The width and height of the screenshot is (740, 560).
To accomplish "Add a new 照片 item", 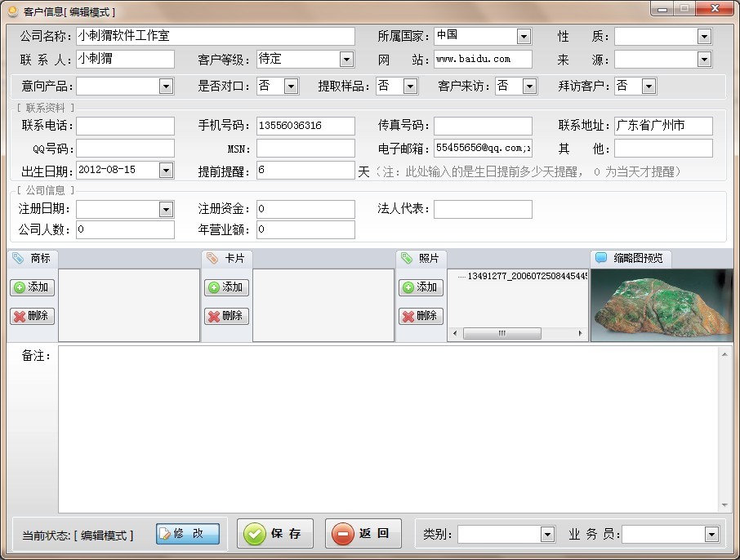I will tap(421, 287).
